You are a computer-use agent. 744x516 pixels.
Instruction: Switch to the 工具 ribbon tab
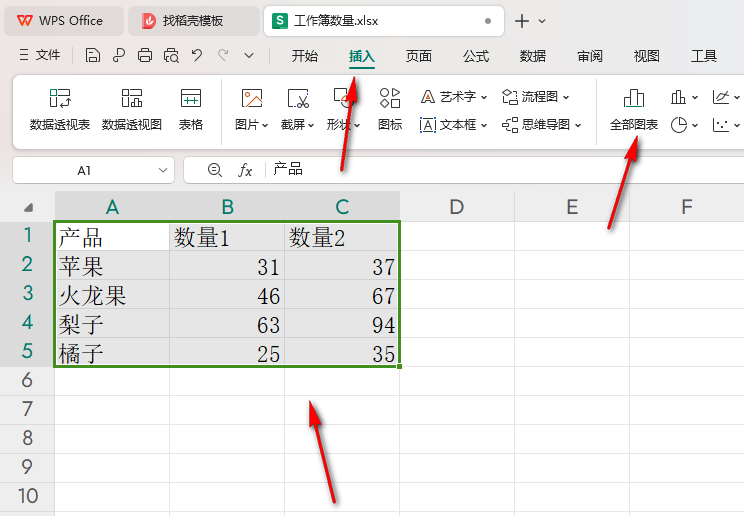704,56
